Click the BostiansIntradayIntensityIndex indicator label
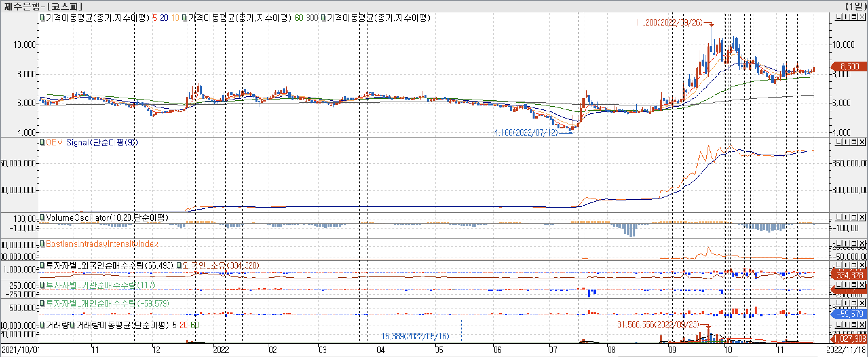The image size is (868, 357). click(x=102, y=244)
